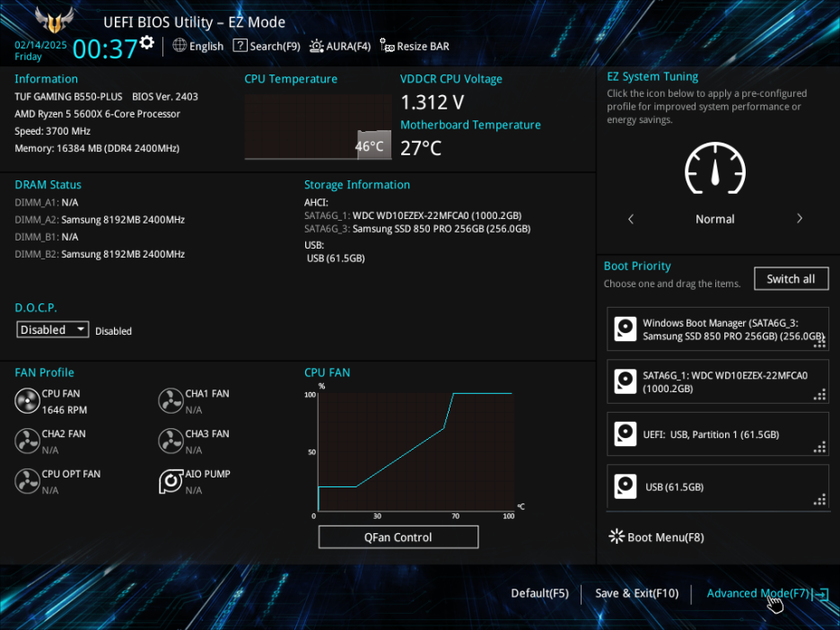Click SATA6G_1 WDC WD10EZEX storage row
The image size is (840, 630).
point(413,215)
